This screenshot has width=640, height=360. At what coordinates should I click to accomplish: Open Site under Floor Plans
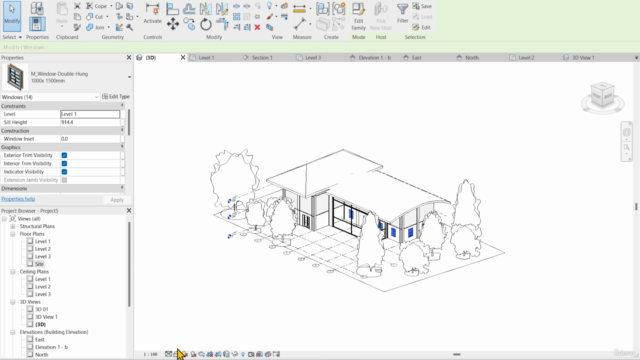tap(39, 264)
